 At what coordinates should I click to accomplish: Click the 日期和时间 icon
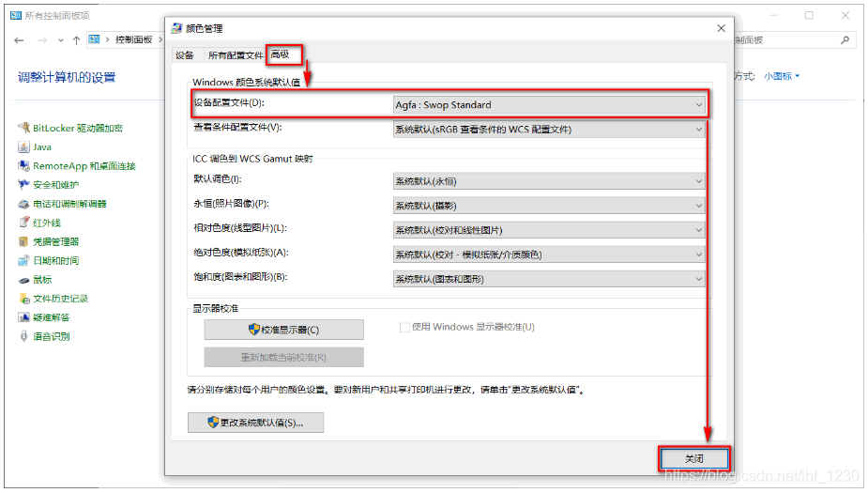pyautogui.click(x=23, y=260)
